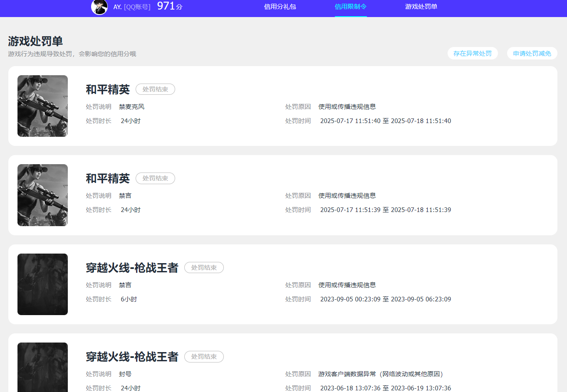Click the second 和平精英 game icon

42,195
